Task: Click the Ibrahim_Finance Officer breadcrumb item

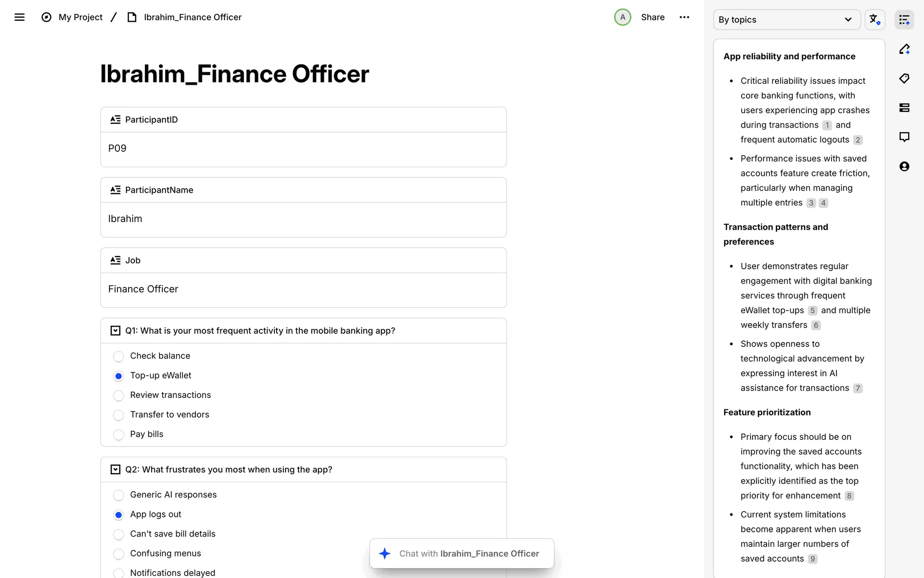Action: (192, 17)
